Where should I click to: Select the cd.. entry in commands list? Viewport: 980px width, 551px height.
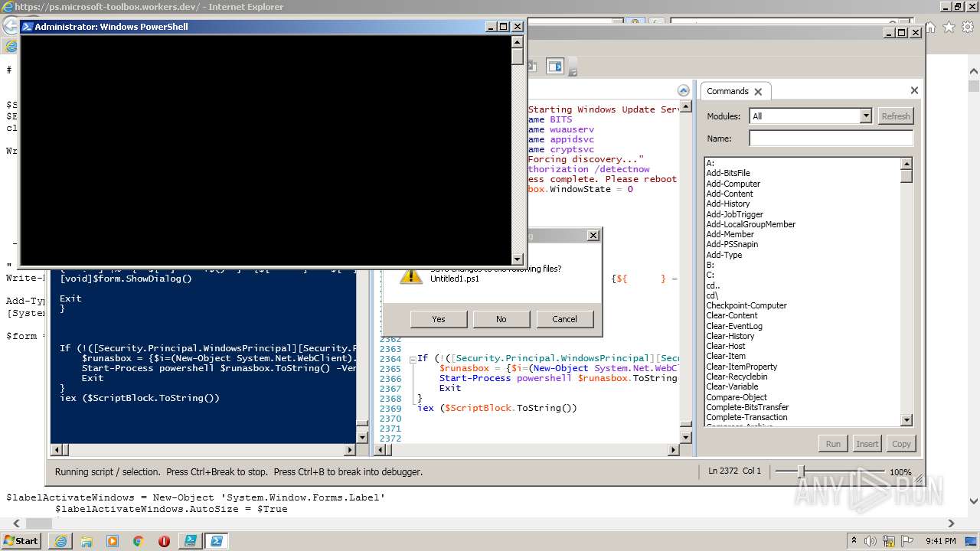point(712,285)
